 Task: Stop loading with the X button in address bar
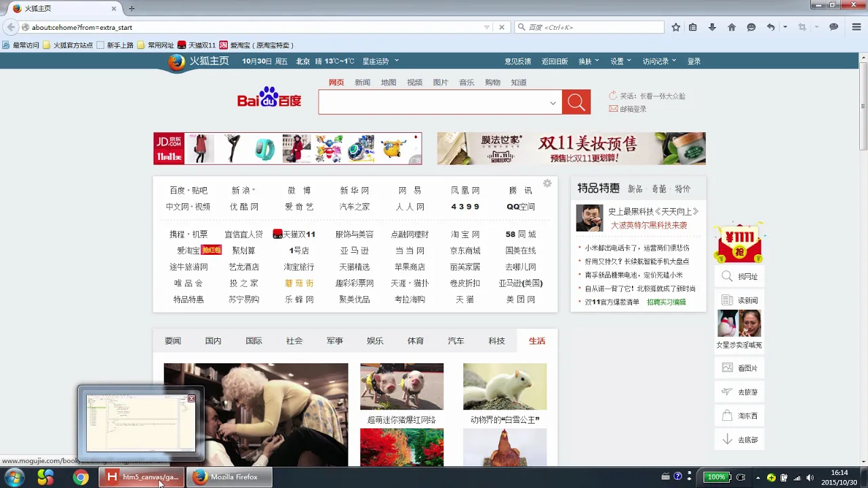[x=502, y=27]
